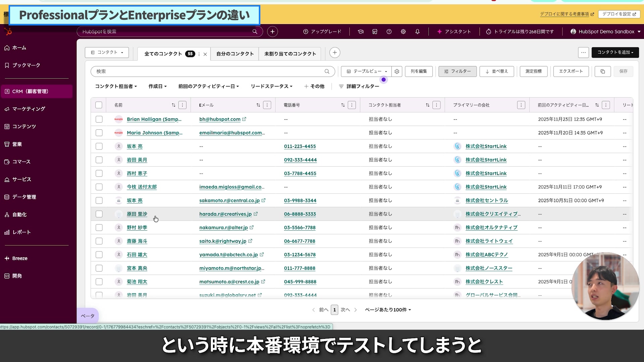This screenshot has width=644, height=362.
Task: Open the 株式会社セントラル company link
Action: coord(486,200)
